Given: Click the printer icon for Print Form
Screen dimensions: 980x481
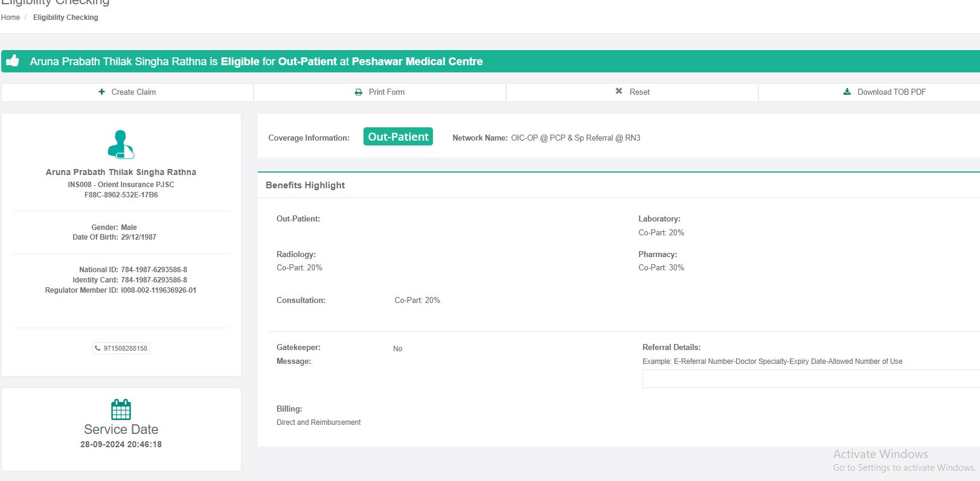Looking at the screenshot, I should click(358, 92).
